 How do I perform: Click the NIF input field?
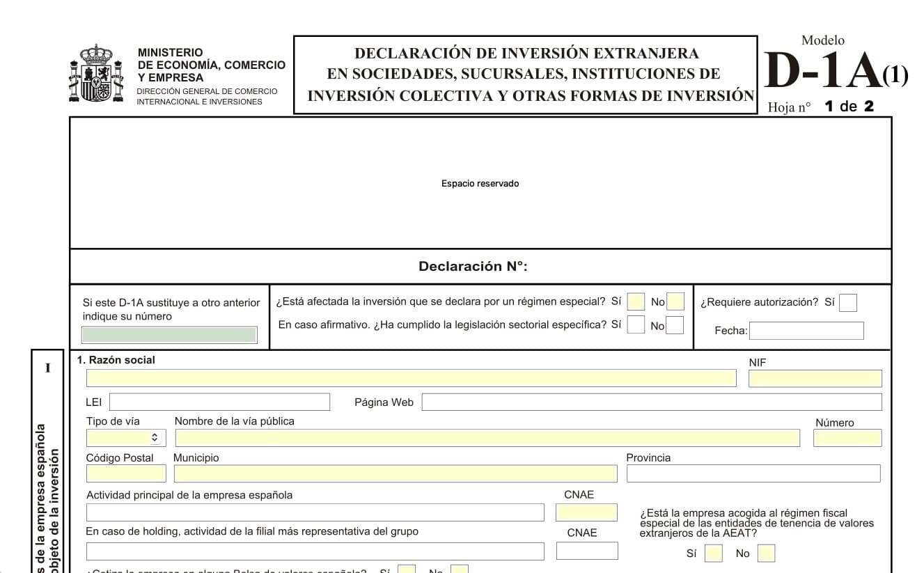815,378
